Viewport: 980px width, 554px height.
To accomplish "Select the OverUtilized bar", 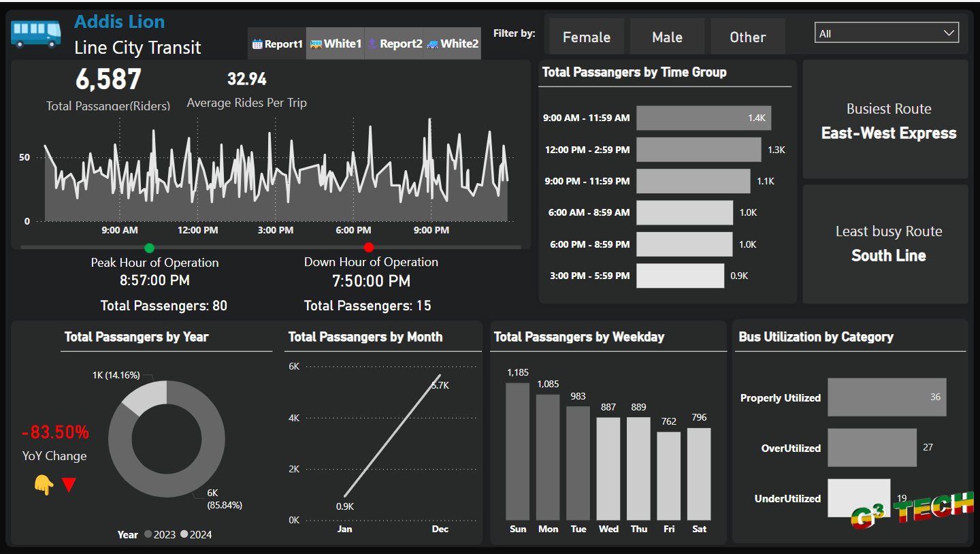I will point(872,448).
